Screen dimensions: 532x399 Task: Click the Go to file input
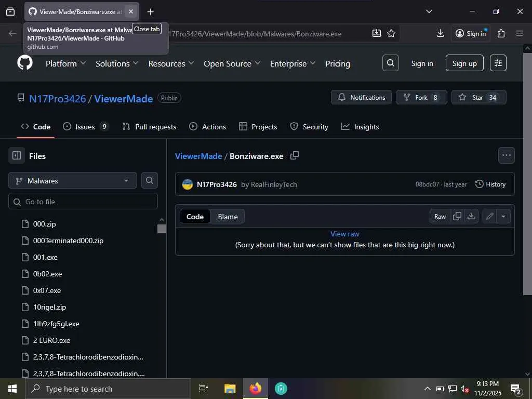(83, 202)
